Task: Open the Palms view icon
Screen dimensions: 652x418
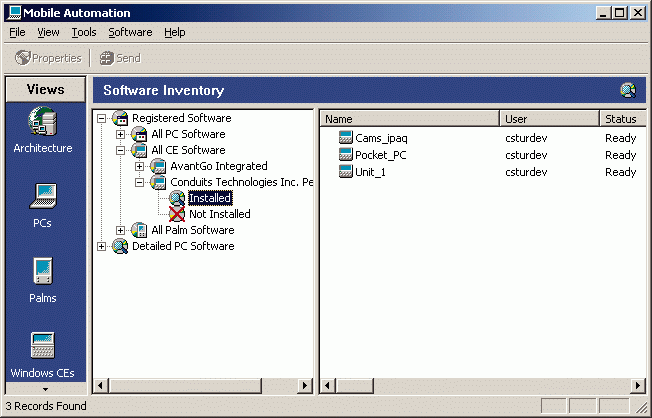Action: [42, 271]
